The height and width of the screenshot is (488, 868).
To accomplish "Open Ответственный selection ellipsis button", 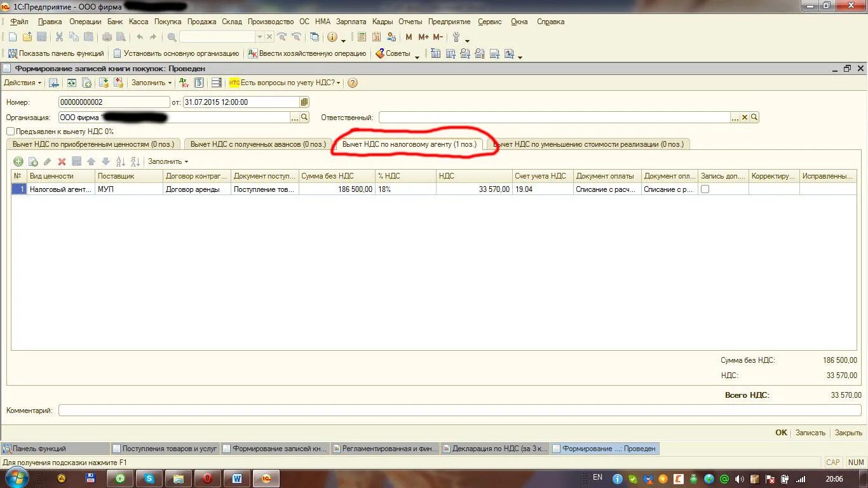I will tap(735, 117).
